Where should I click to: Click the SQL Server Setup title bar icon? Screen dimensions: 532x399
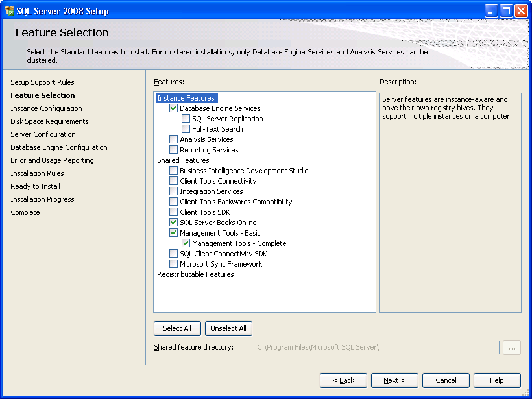point(9,11)
